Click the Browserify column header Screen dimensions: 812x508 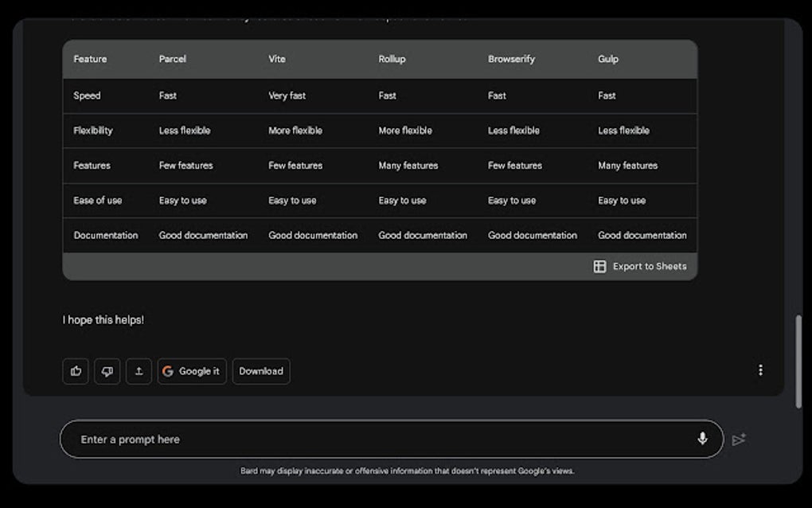511,59
